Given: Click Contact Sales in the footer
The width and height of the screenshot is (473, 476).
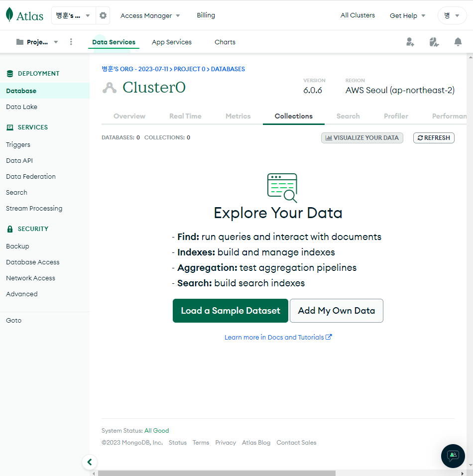Looking at the screenshot, I should (x=296, y=443).
